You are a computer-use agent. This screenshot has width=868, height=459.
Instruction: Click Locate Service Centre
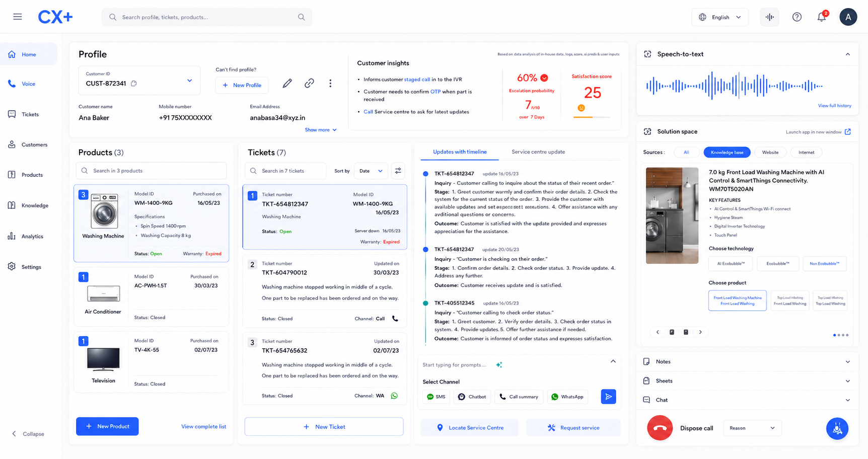click(x=470, y=428)
